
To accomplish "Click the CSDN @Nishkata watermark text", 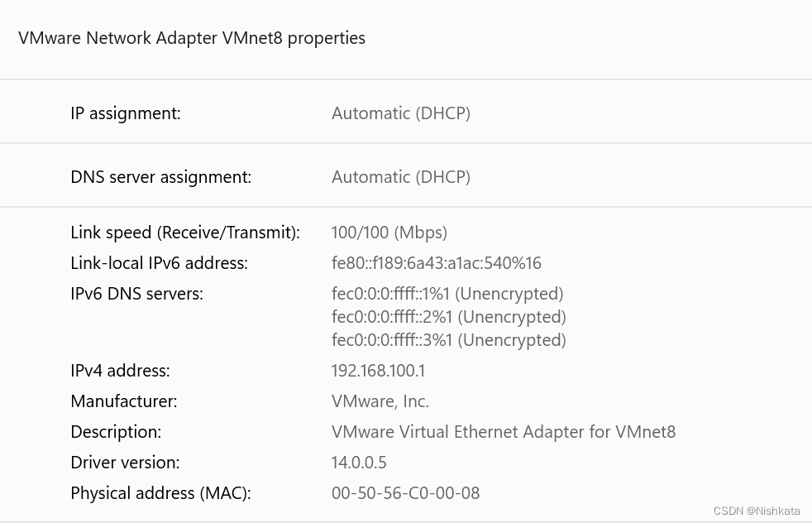I will point(756,511).
